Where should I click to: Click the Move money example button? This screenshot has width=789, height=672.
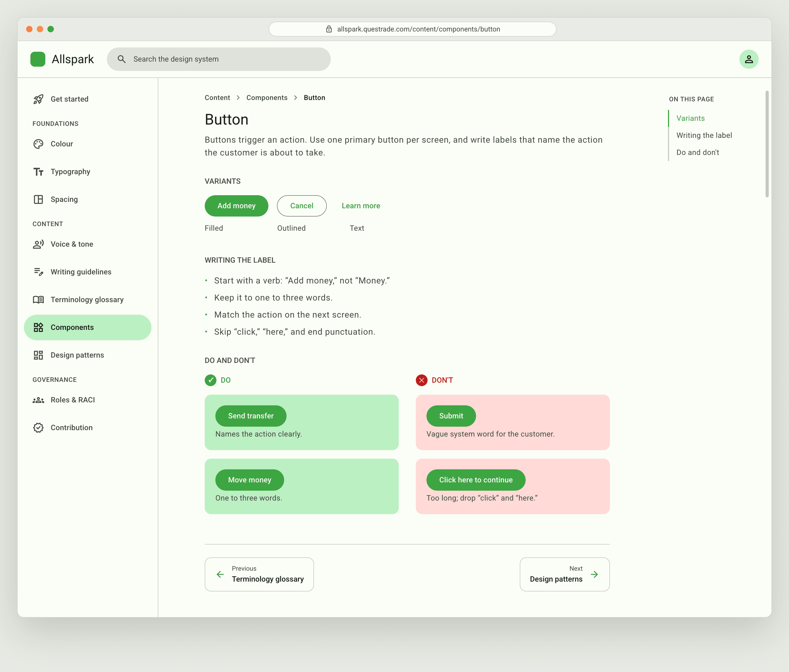tap(249, 480)
